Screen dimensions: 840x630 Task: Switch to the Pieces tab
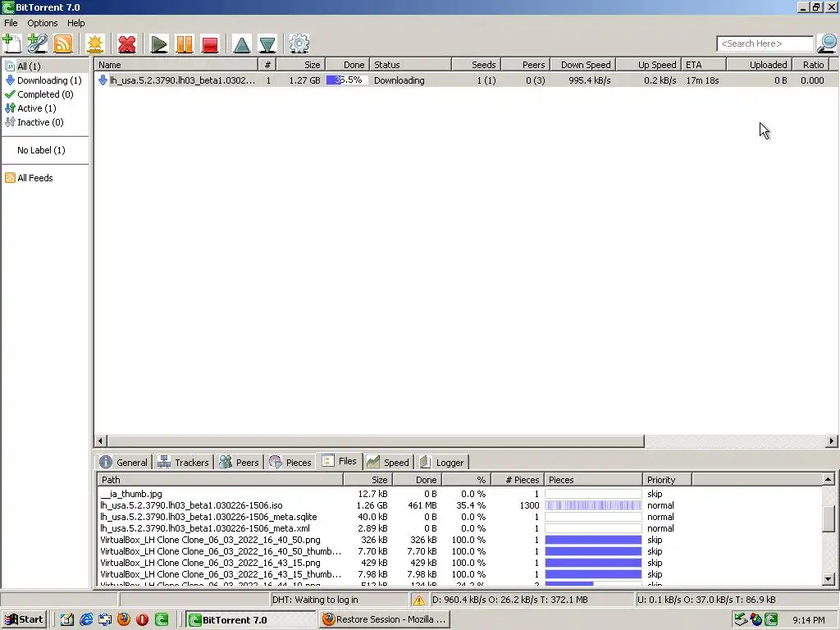coord(290,463)
